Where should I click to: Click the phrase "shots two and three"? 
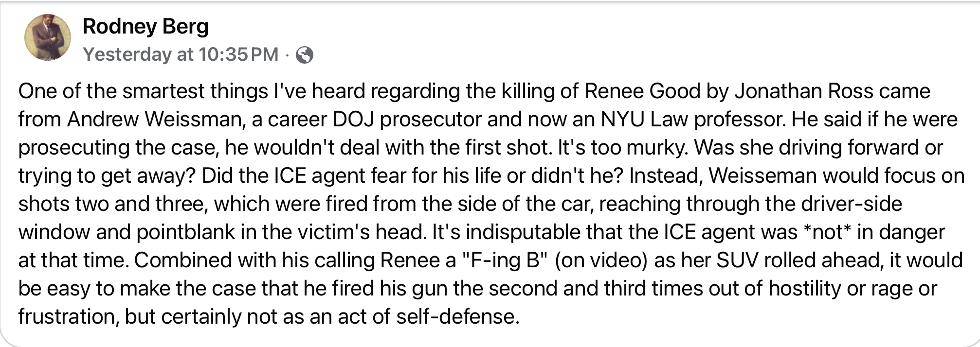click(x=113, y=204)
